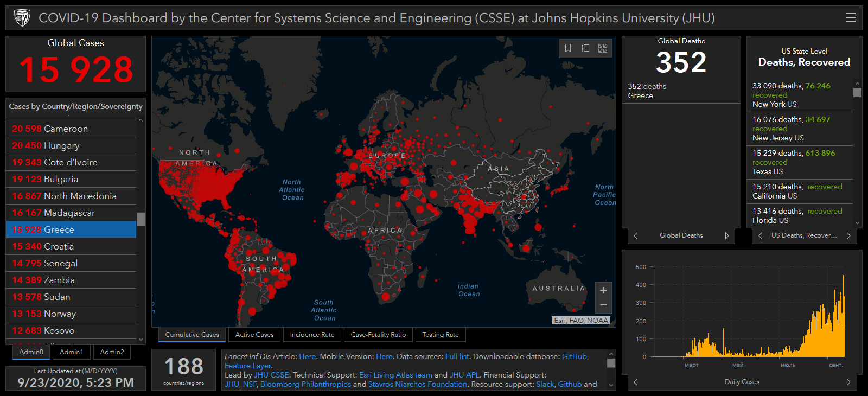Image resolution: width=868 pixels, height=396 pixels.
Task: Show previous chart before Daily Cases
Action: (x=636, y=382)
